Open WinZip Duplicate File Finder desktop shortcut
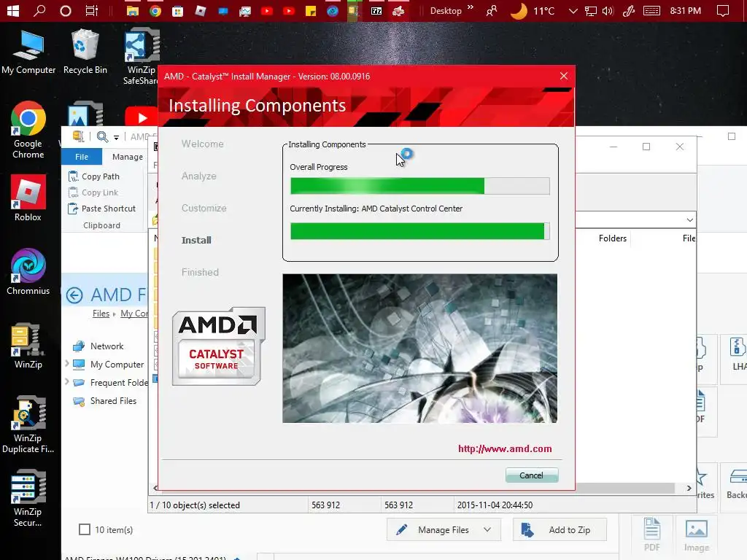 point(28,425)
